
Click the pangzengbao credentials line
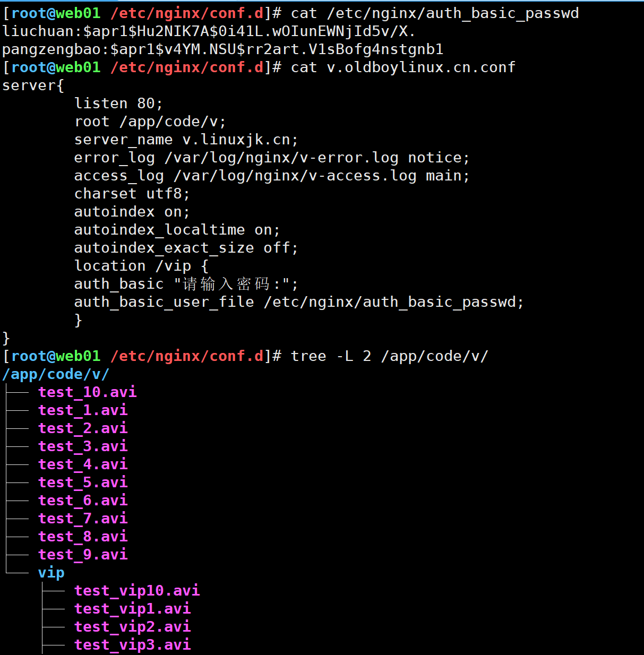(x=223, y=49)
